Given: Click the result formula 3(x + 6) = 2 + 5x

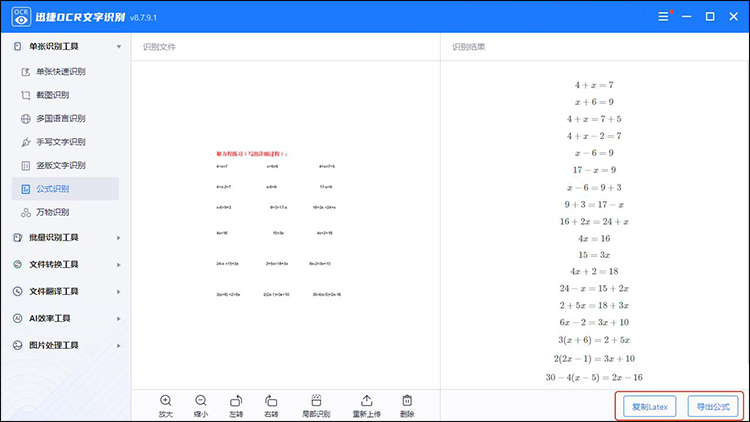Looking at the screenshot, I should tap(594, 340).
